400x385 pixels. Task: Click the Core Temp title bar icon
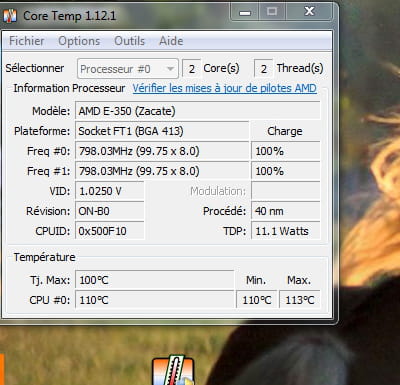10,16
